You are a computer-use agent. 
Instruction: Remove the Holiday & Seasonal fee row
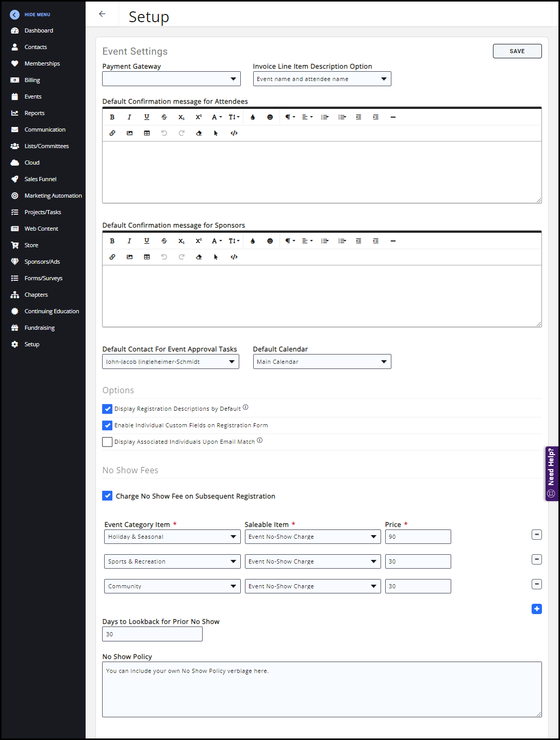[x=536, y=535]
